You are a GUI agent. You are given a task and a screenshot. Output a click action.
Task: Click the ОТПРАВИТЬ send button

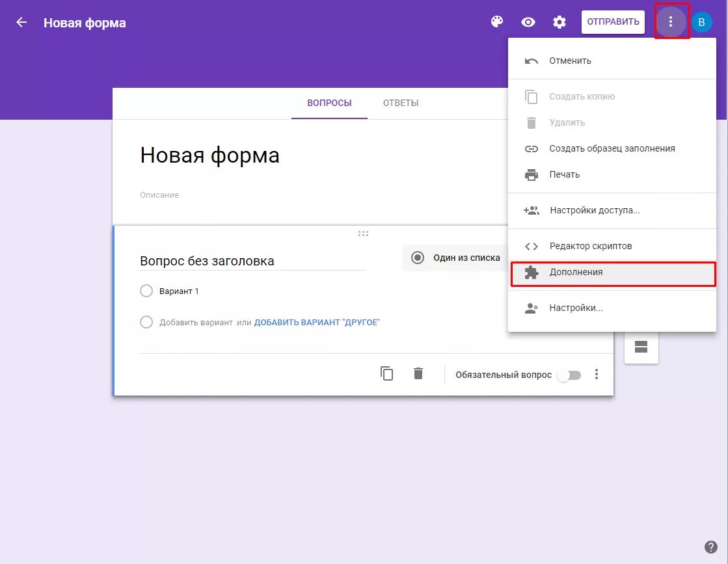(613, 22)
